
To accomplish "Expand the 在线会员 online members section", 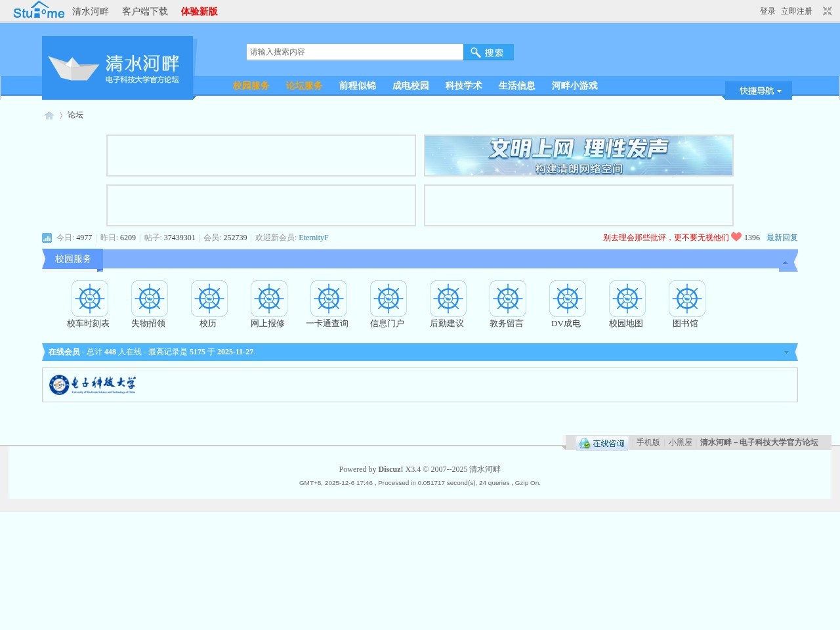I will [786, 352].
